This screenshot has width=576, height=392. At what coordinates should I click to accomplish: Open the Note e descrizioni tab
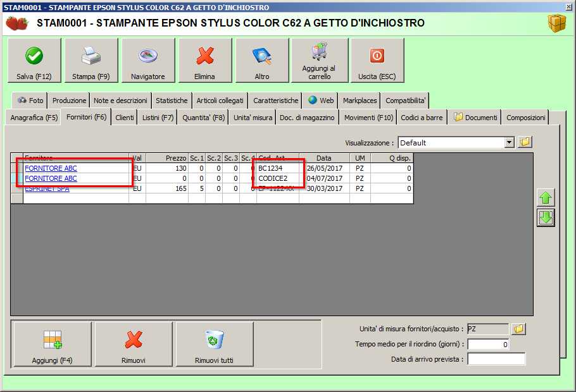[x=120, y=101]
